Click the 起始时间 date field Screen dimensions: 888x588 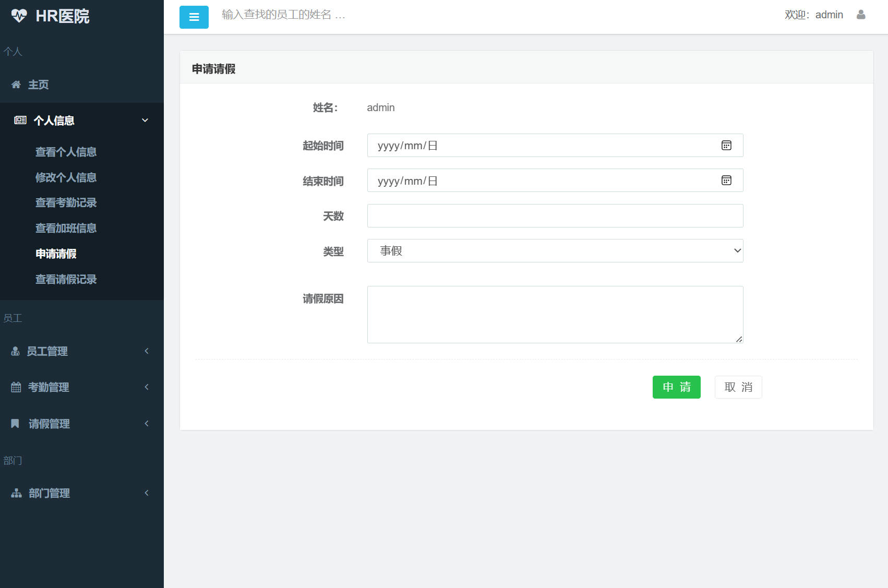click(555, 146)
